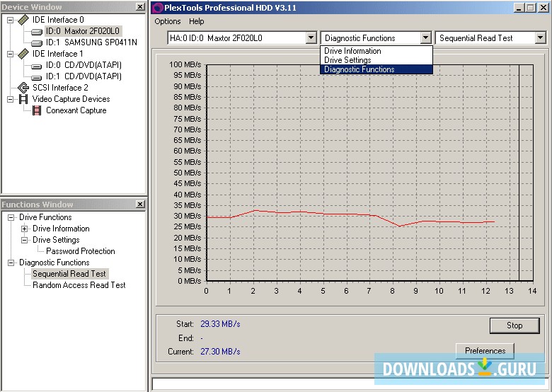Click the Start value 29.33 MB/s
Viewport: 552px width, 392px height.
tap(220, 324)
